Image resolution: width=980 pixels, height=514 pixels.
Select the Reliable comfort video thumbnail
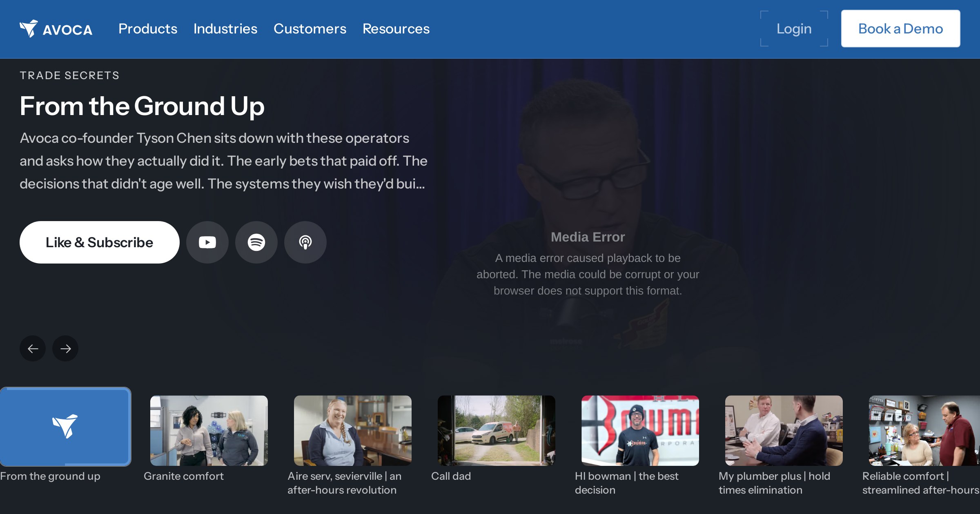pos(924,431)
